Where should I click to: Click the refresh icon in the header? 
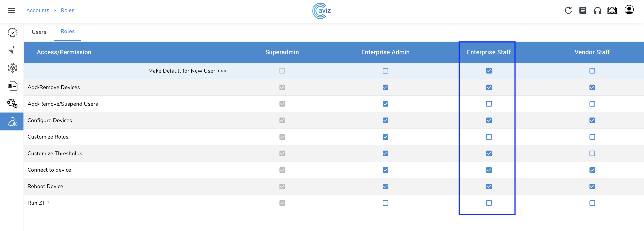pyautogui.click(x=568, y=10)
